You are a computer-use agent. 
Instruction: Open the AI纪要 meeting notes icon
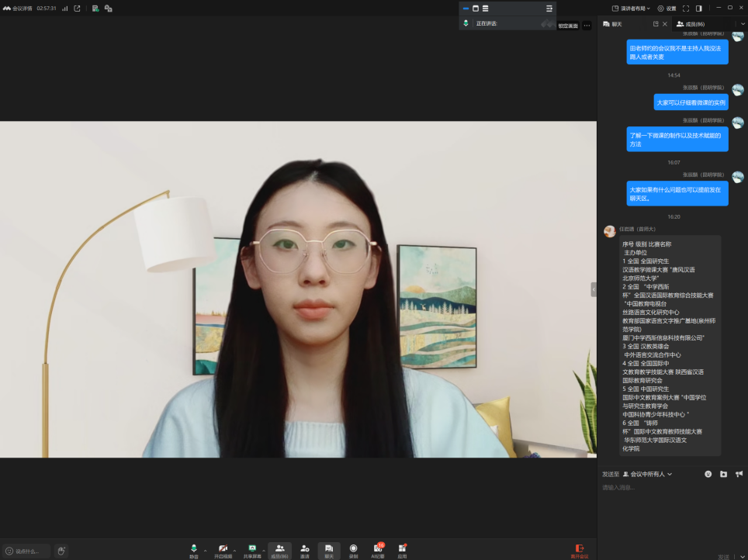[378, 548]
